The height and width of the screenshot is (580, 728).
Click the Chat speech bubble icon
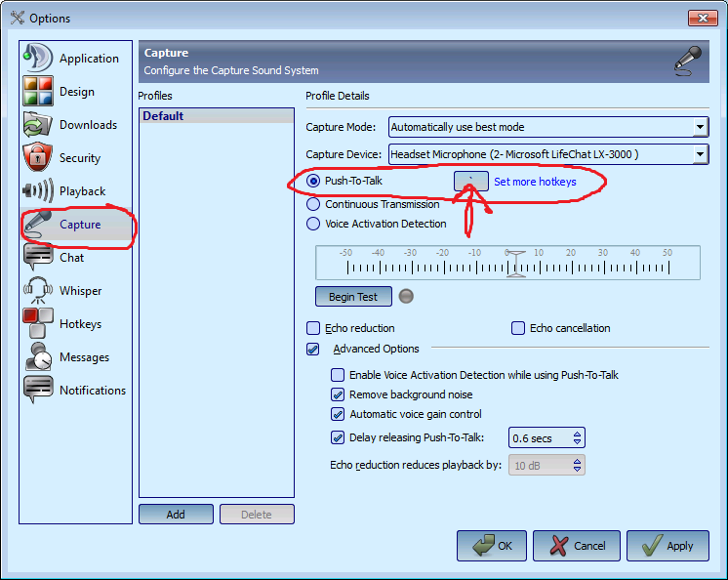pyautogui.click(x=38, y=257)
